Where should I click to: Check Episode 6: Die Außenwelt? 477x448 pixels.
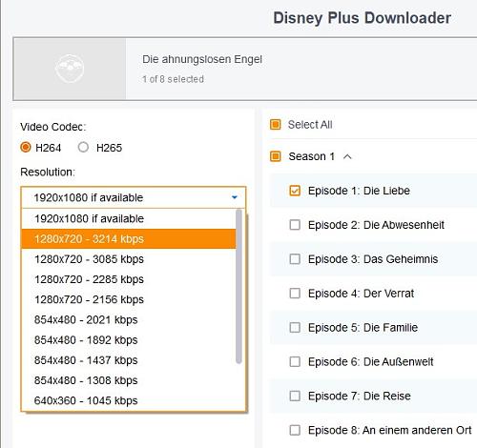point(295,362)
